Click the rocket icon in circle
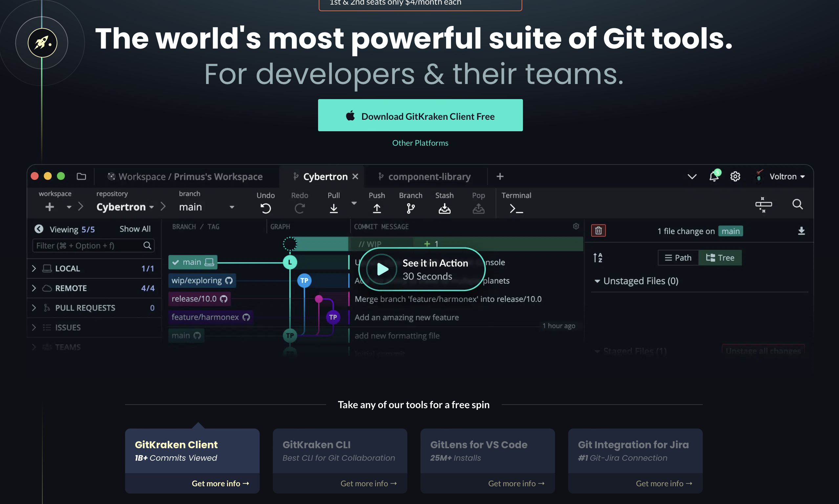Viewport: 839px width, 504px height. click(x=42, y=43)
